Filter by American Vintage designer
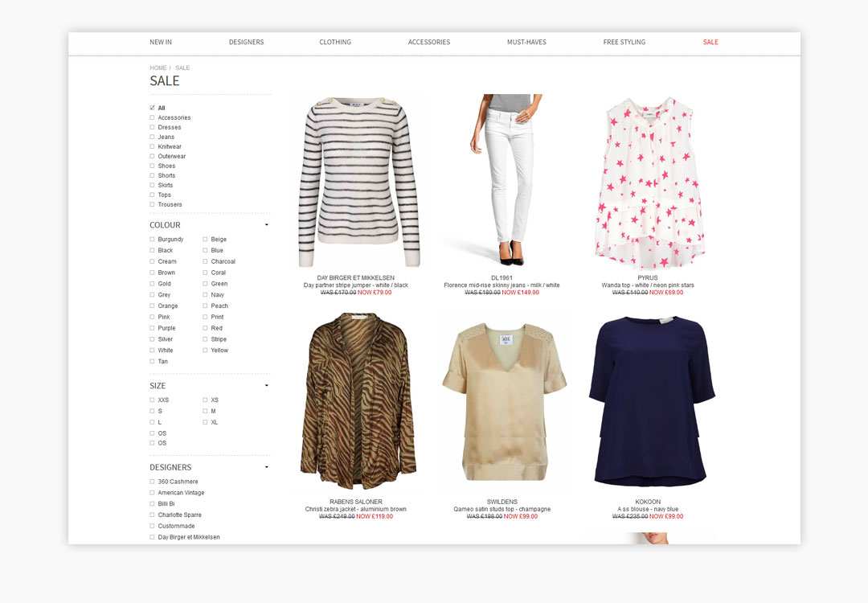Image resolution: width=868 pixels, height=603 pixels. 152,493
